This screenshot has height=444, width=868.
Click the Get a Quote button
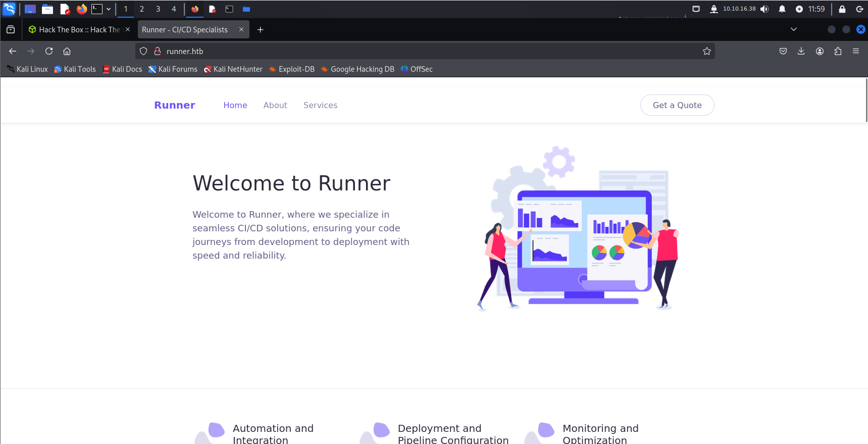(x=677, y=105)
